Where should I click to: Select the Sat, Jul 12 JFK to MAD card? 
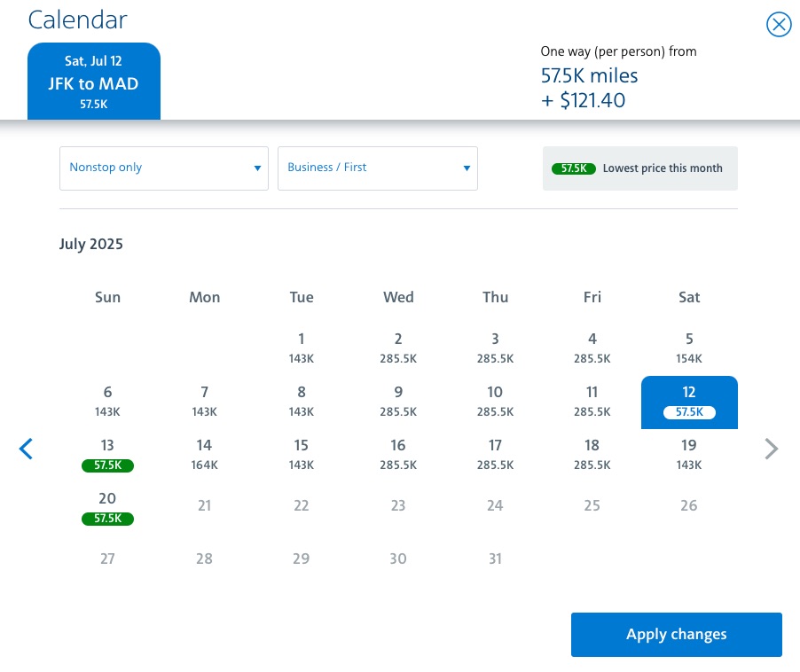(x=93, y=81)
